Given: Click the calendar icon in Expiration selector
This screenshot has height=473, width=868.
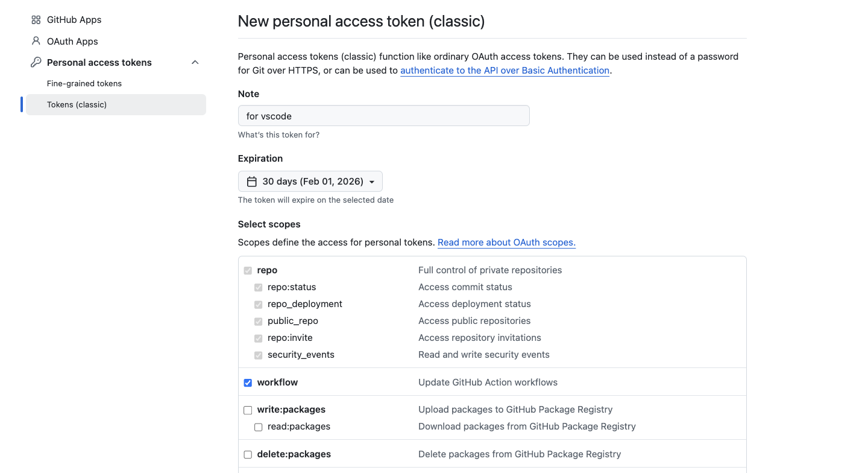Looking at the screenshot, I should coord(252,182).
